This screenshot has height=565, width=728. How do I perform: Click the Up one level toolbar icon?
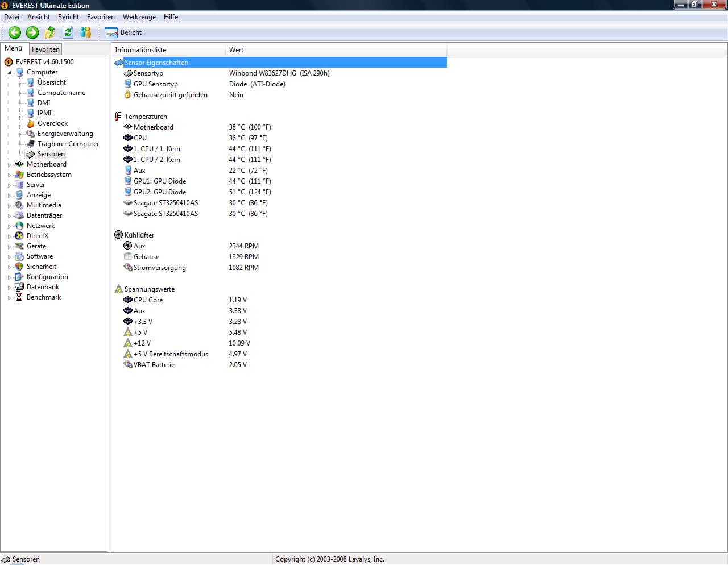pyautogui.click(x=50, y=32)
